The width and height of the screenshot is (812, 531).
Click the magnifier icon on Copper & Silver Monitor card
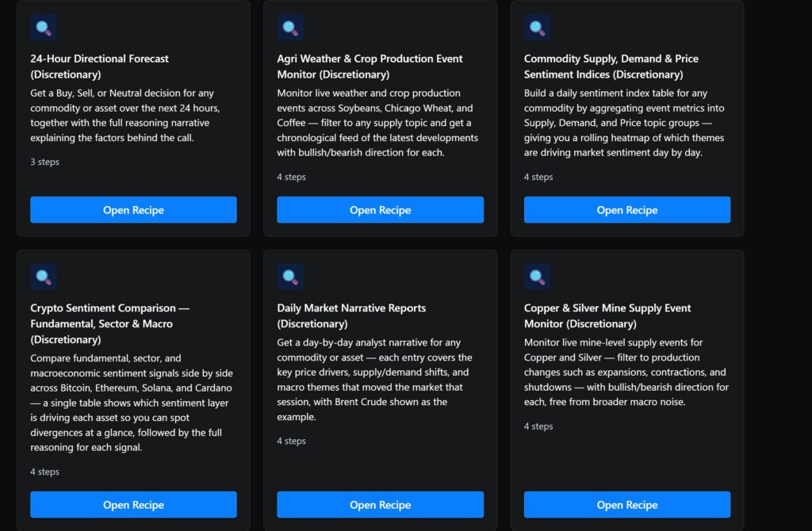(x=537, y=276)
